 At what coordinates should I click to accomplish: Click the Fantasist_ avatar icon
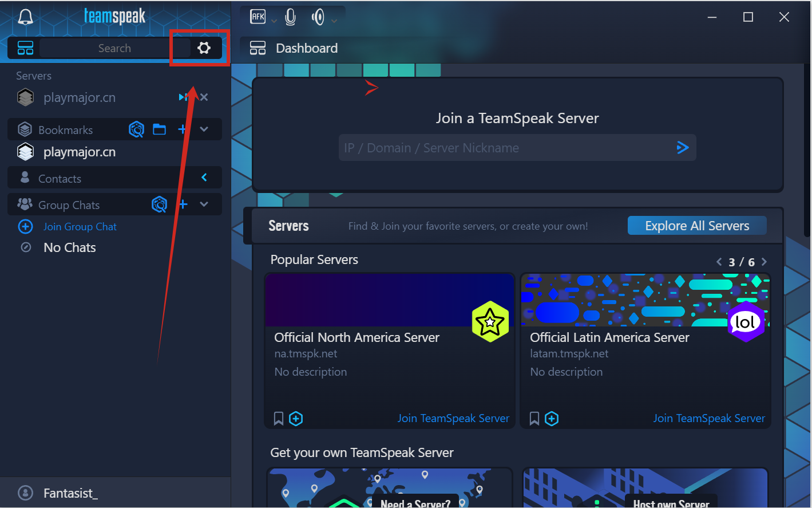click(x=26, y=493)
